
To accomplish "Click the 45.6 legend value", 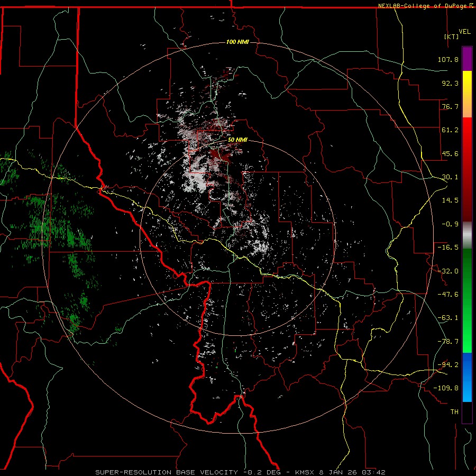I will [x=450, y=153].
